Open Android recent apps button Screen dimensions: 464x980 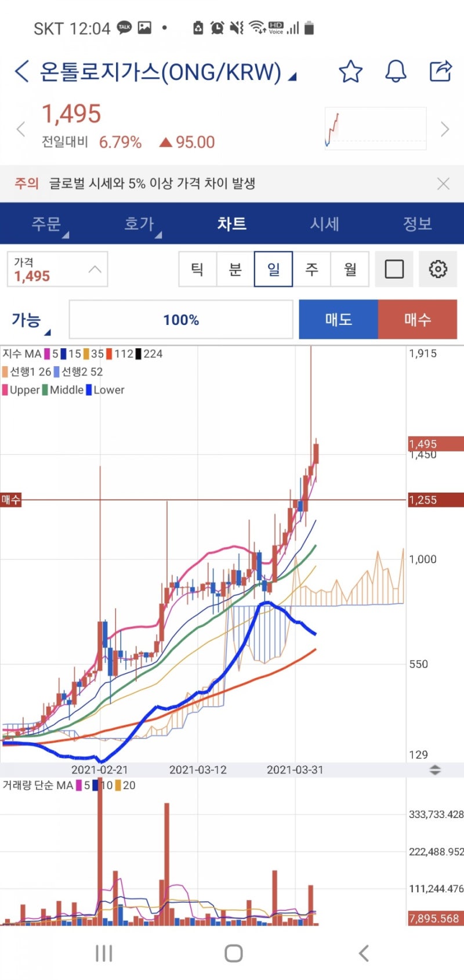[x=104, y=953]
